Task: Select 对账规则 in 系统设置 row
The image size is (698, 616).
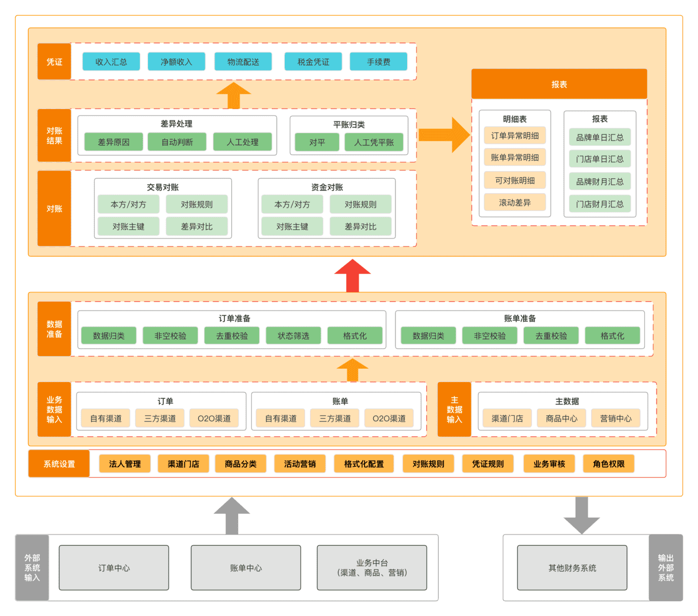Action: pos(429,464)
